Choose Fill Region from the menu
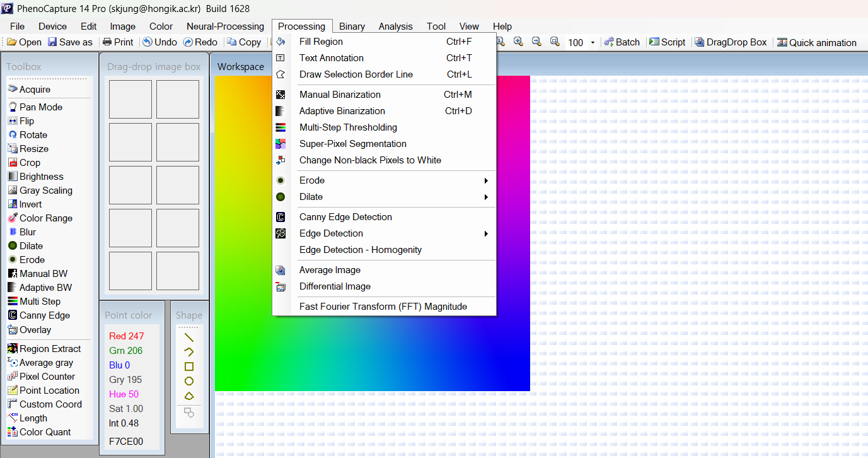This screenshot has height=458, width=868. [x=385, y=42]
